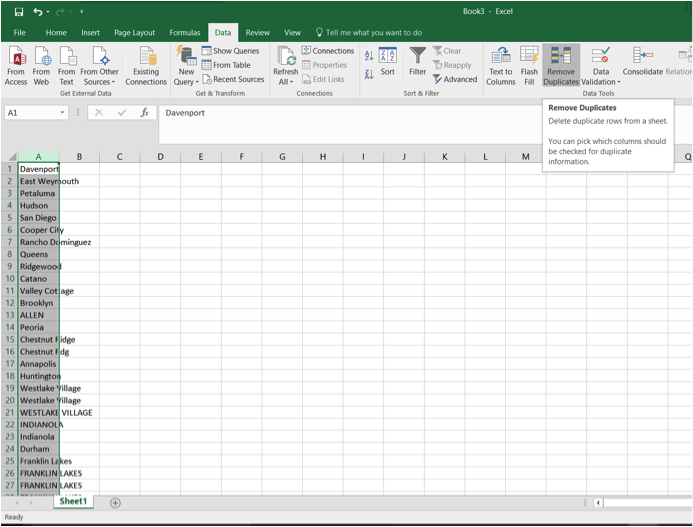
Task: Click cell containing Rancho Dominguez
Action: point(38,242)
